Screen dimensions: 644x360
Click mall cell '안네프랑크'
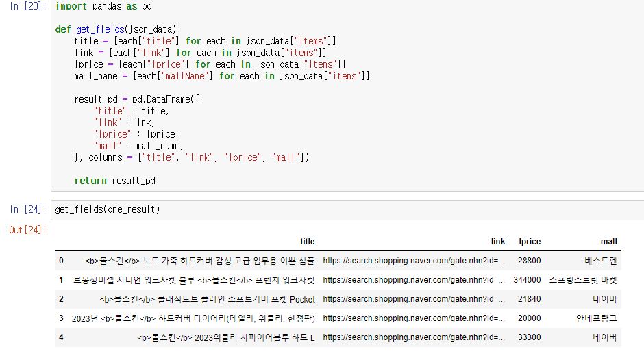(x=596, y=318)
